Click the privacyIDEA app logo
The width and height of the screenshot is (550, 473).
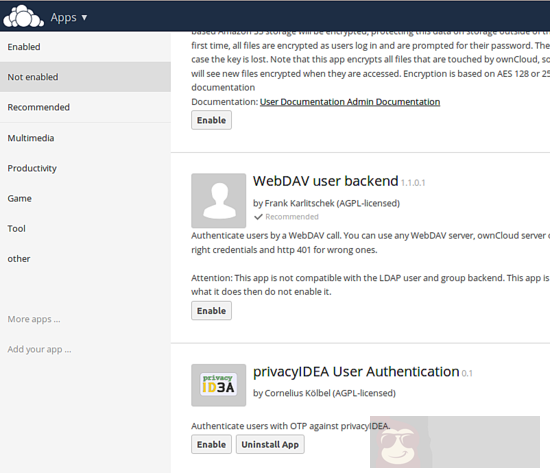point(219,385)
